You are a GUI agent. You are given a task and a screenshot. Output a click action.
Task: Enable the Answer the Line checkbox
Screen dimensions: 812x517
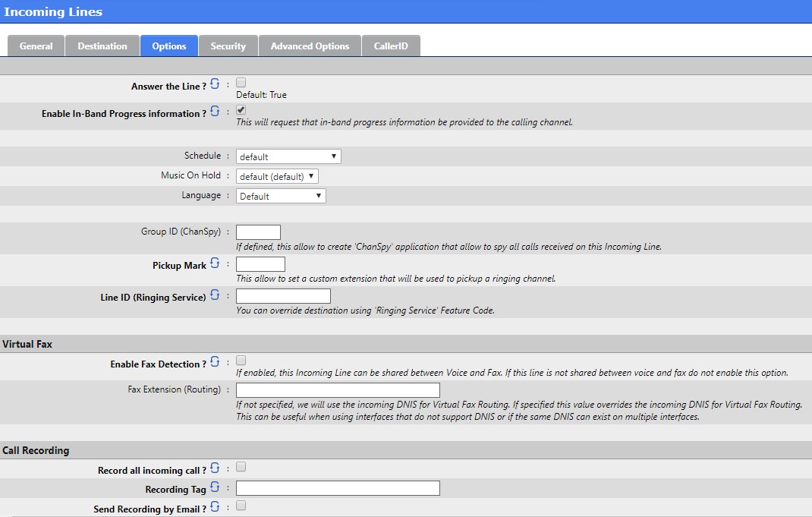coord(241,82)
